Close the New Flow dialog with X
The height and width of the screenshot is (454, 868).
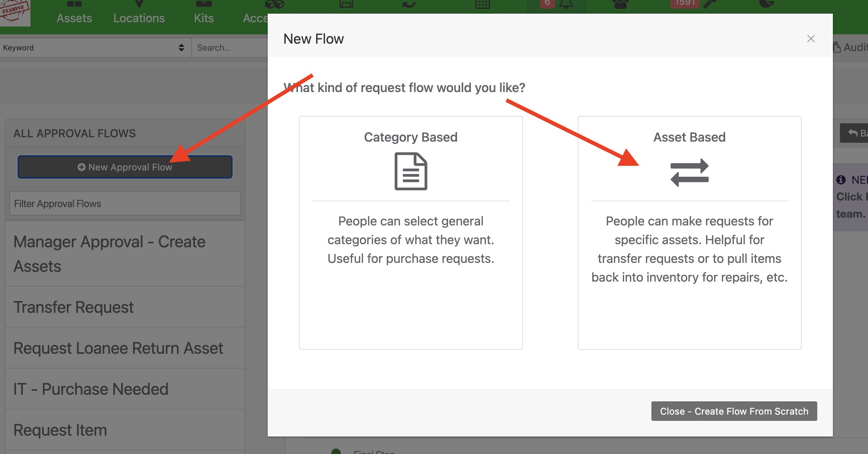811,39
